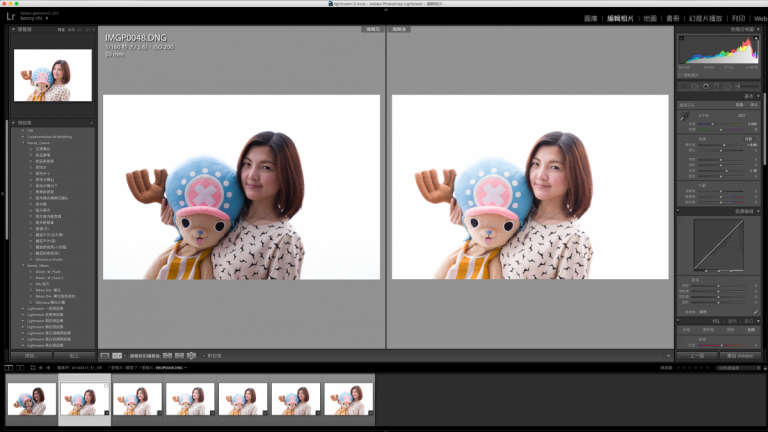Pick the White Balance eyedropper tool
Image resolution: width=768 pixels, height=432 pixels.
coord(685,117)
